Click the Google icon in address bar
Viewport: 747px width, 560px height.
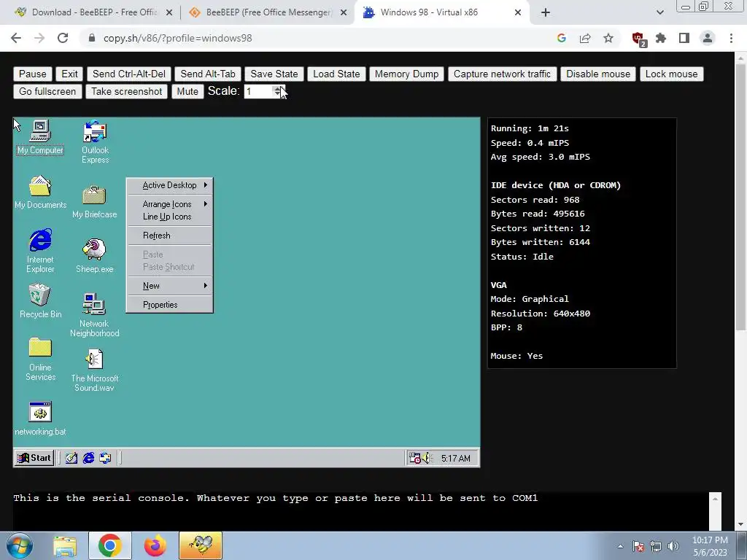562,38
